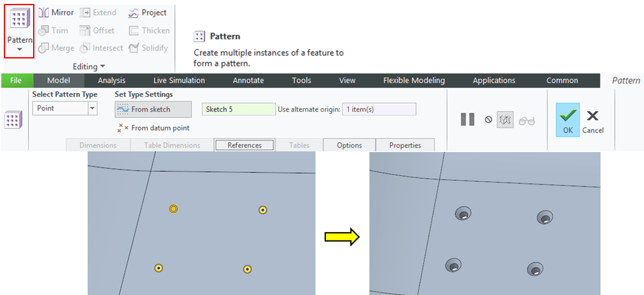Open the Options panel tab
This screenshot has height=295, width=644.
click(x=349, y=145)
